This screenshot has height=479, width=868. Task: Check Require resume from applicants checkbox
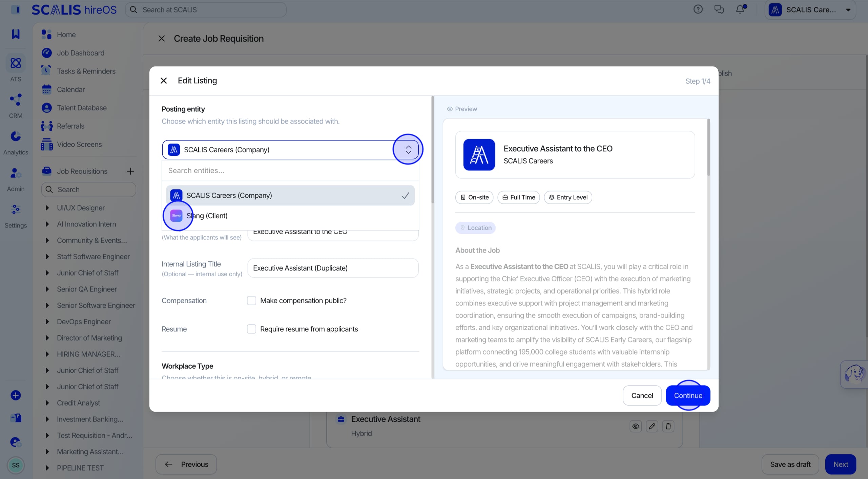point(251,329)
